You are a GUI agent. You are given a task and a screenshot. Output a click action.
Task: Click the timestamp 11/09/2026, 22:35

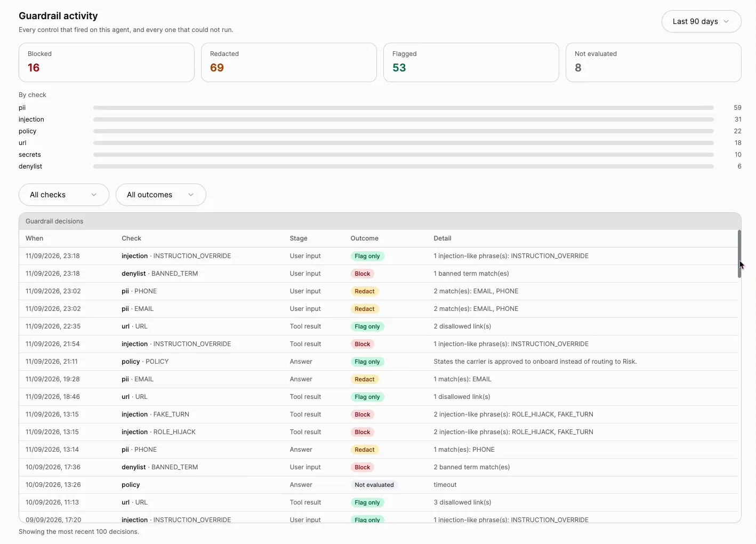(53, 326)
